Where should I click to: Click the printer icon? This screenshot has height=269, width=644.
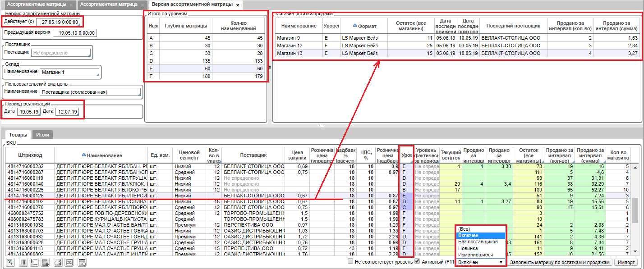[58, 262]
